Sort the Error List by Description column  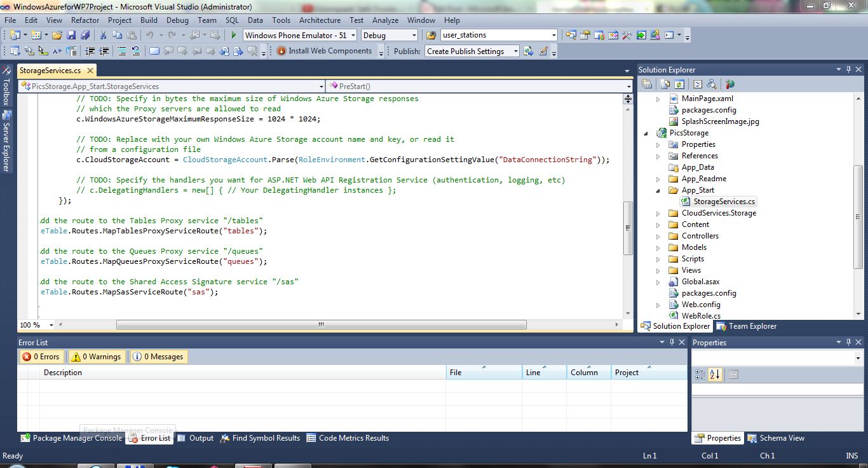click(243, 373)
